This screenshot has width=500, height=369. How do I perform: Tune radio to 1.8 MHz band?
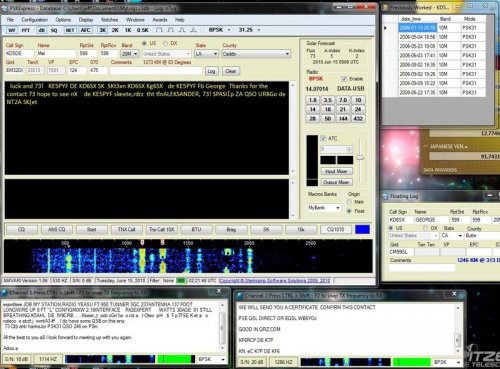click(x=313, y=100)
